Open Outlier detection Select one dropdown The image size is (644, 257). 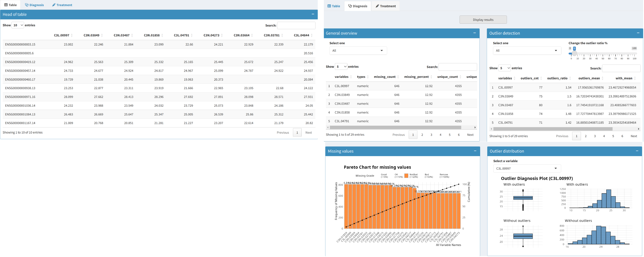point(527,51)
